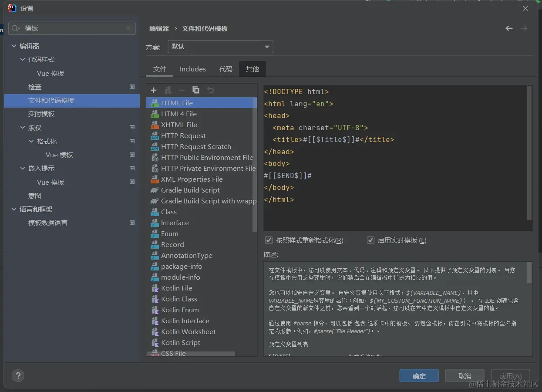This screenshot has width=542, height=392.
Task: Click the remove template minus icon
Action: 182,90
